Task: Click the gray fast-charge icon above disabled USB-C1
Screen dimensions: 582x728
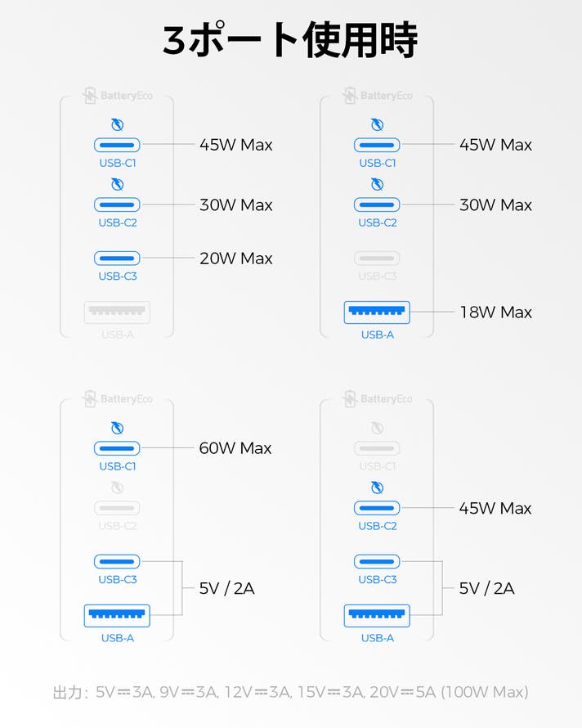Action: pyautogui.click(x=377, y=428)
